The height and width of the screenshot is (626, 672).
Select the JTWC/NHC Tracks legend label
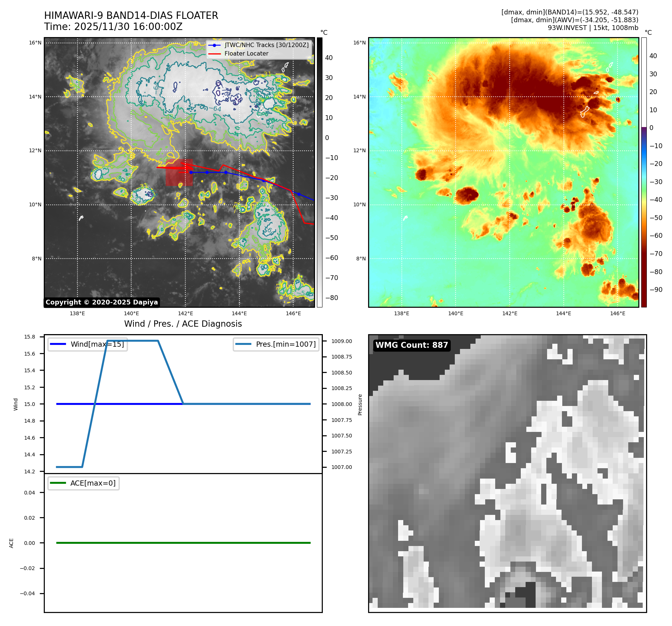(267, 45)
